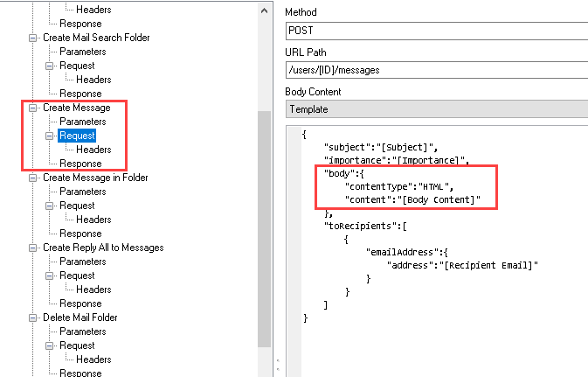Collapse the Create Mail Search Folder node
Image resolution: width=588 pixels, height=377 pixels.
33,38
